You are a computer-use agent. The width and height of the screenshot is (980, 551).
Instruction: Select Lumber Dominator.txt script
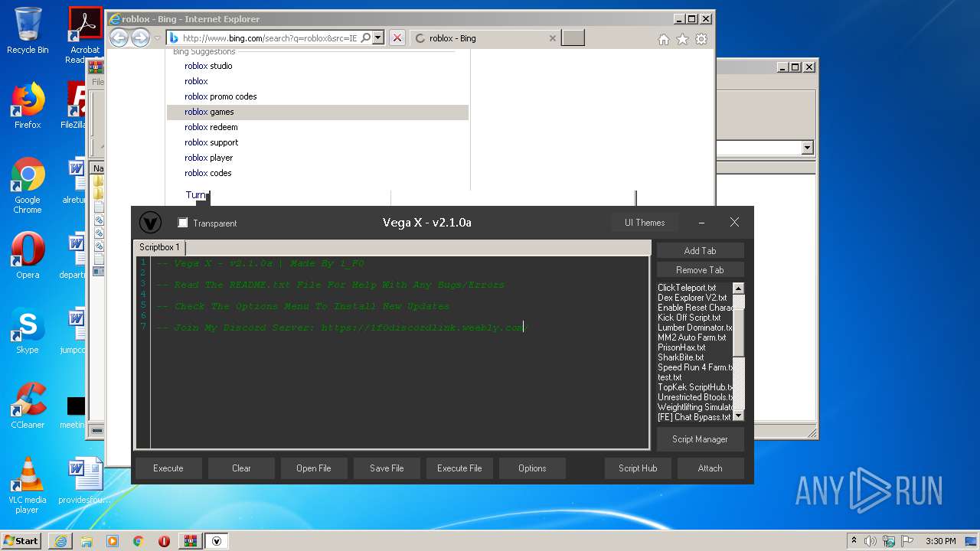tap(695, 328)
